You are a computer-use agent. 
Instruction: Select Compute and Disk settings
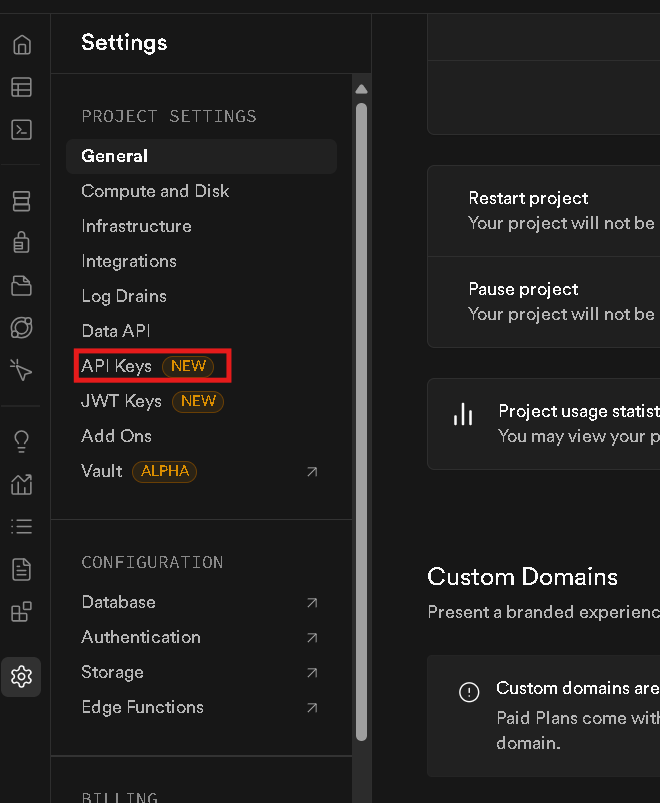click(x=155, y=191)
